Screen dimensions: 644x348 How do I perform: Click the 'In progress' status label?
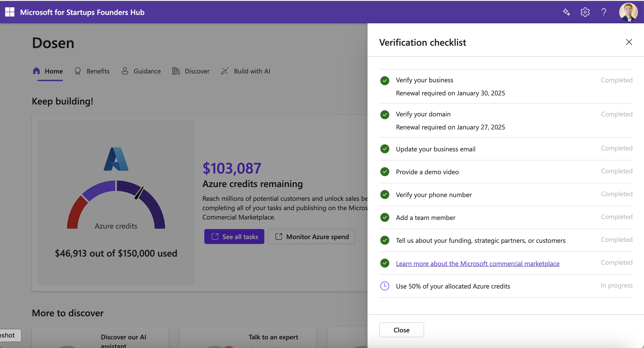[x=616, y=285]
